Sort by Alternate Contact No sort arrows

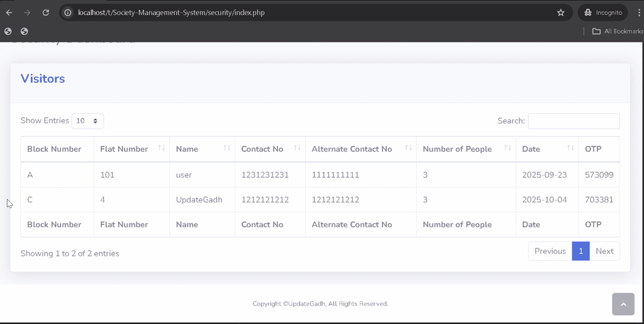click(408, 148)
